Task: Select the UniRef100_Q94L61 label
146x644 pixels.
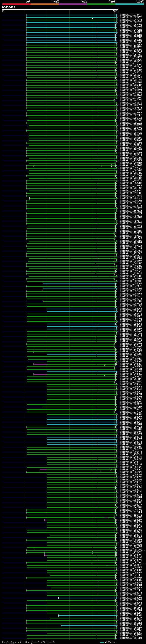Action: [x=131, y=615]
